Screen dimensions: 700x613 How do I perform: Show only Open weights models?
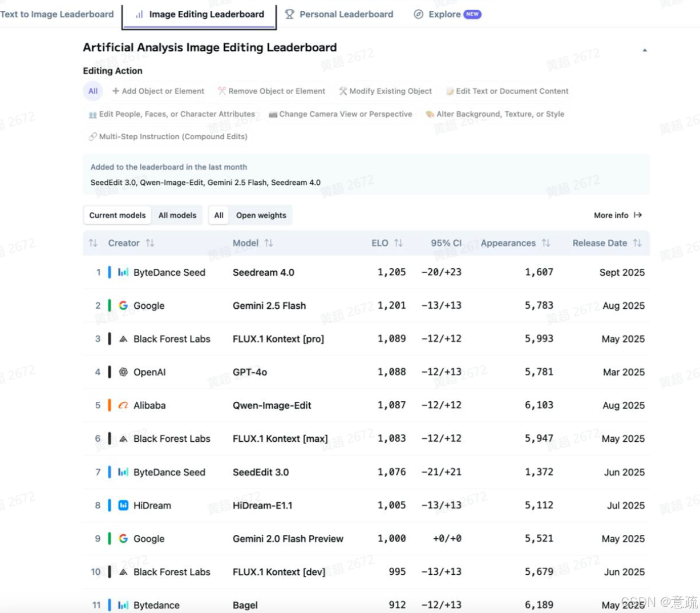pos(261,215)
